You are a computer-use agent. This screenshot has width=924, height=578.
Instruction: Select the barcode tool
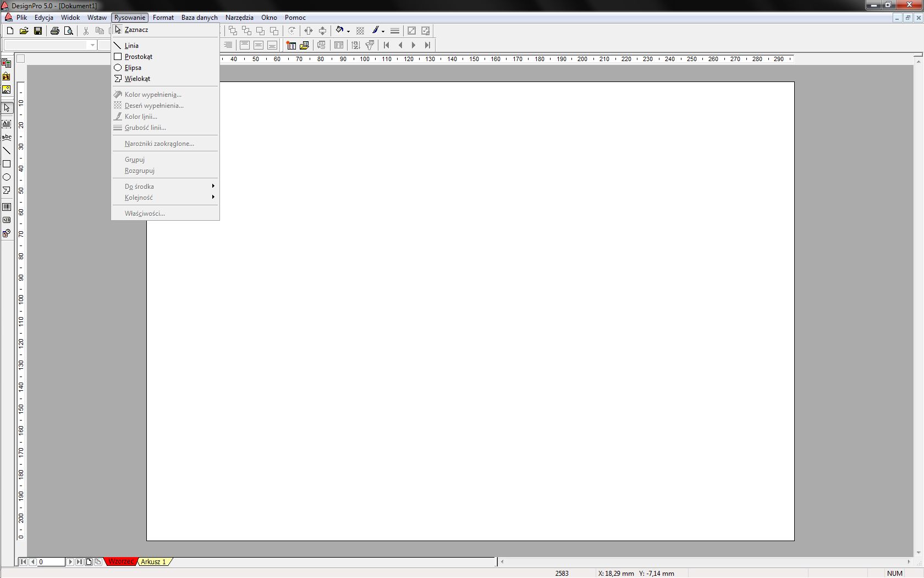point(7,207)
